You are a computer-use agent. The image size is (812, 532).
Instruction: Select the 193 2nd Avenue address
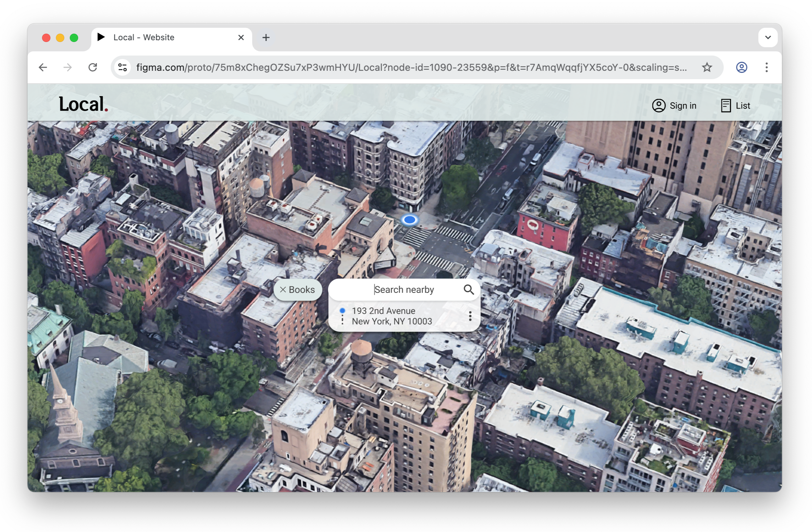click(391, 316)
